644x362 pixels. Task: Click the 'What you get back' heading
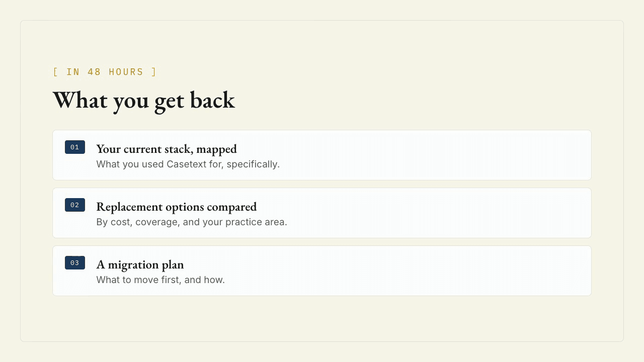click(x=144, y=101)
